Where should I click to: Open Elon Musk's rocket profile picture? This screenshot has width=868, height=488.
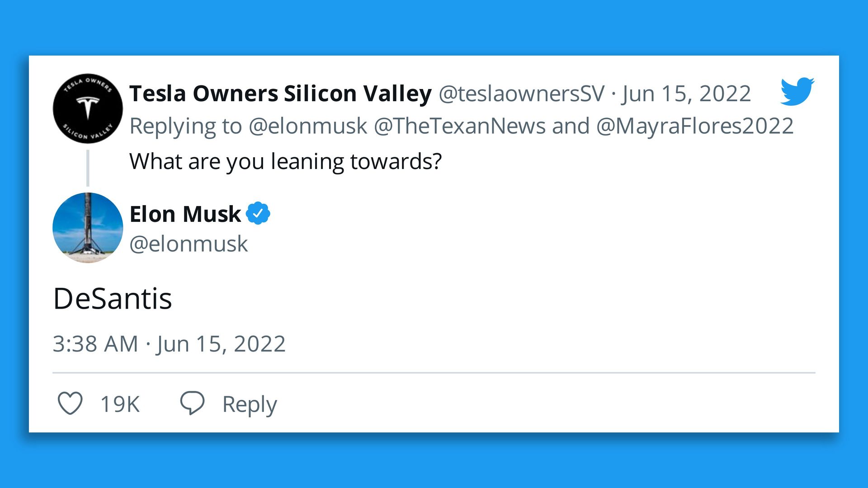point(88,227)
